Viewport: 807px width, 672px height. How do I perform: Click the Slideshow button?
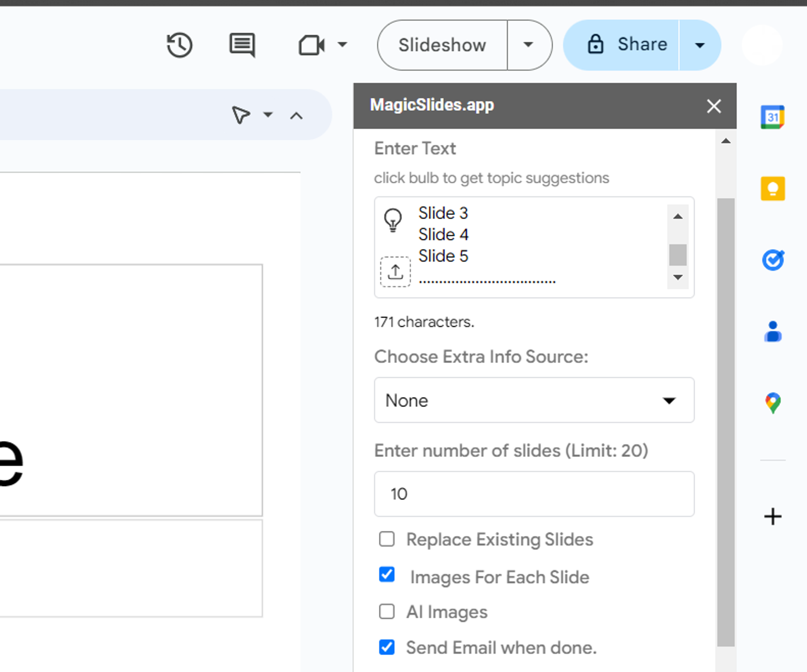442,45
